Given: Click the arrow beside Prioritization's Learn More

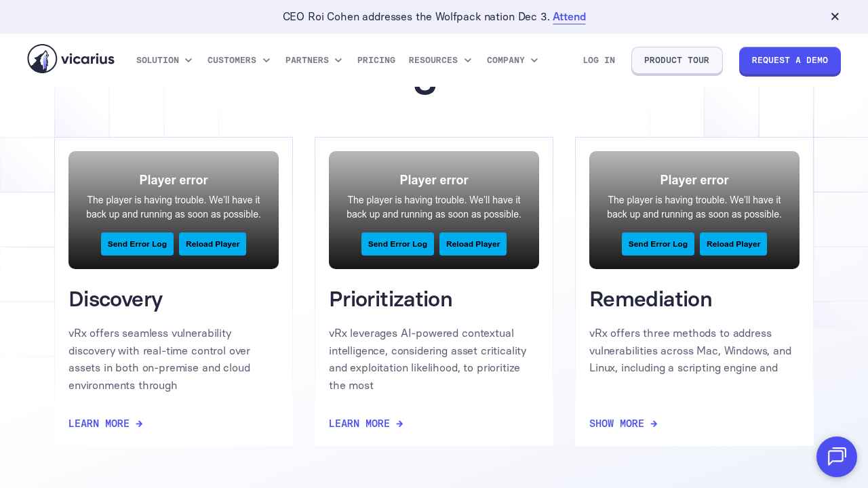Looking at the screenshot, I should [399, 424].
